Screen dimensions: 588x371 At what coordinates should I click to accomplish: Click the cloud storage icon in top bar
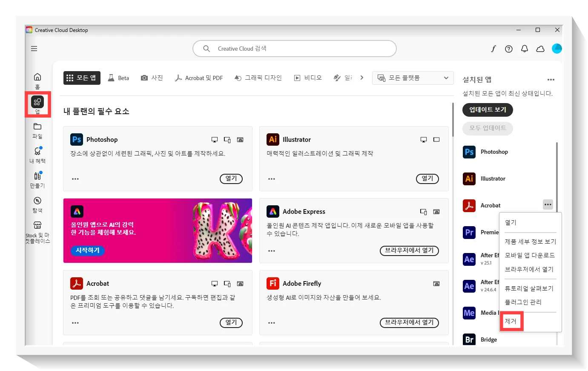click(x=540, y=49)
